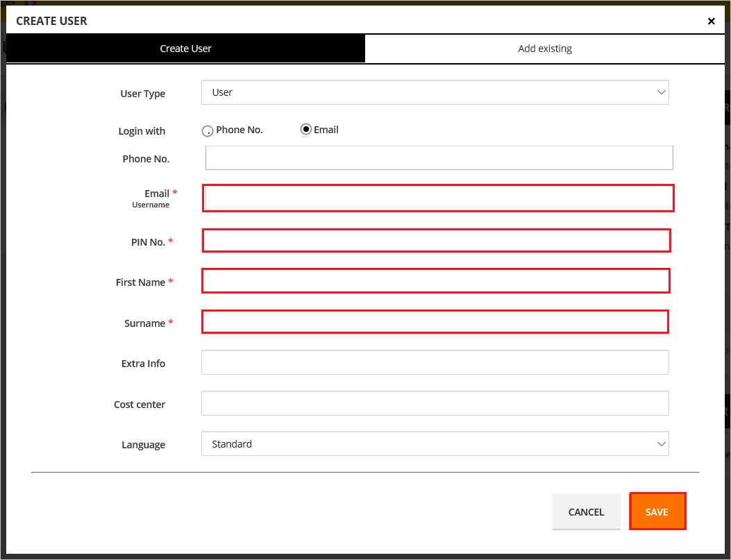Click inside the PIN No. field
Image resolution: width=731 pixels, height=560 pixels.
pyautogui.click(x=435, y=240)
